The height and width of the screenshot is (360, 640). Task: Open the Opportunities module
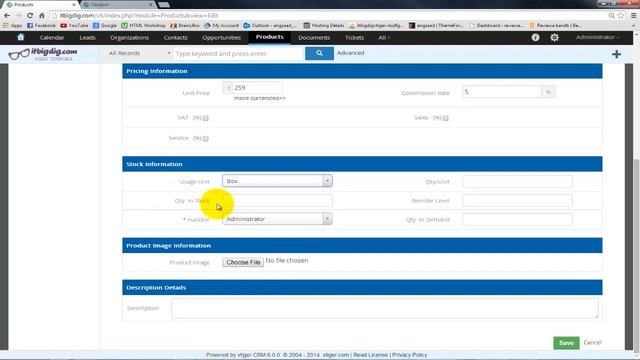pos(221,37)
